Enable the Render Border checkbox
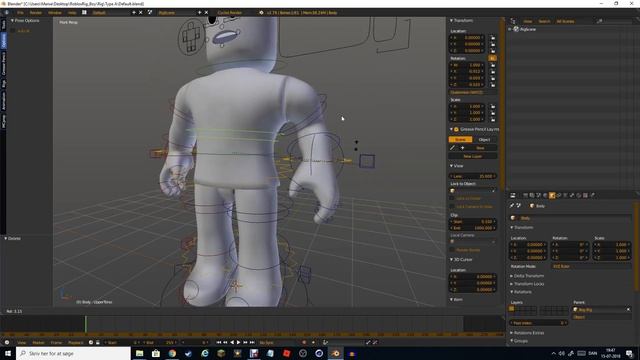 tap(452, 250)
